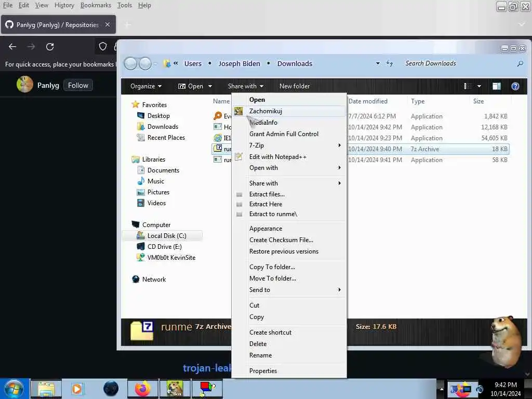Click Downloads in the address bar

click(x=295, y=63)
